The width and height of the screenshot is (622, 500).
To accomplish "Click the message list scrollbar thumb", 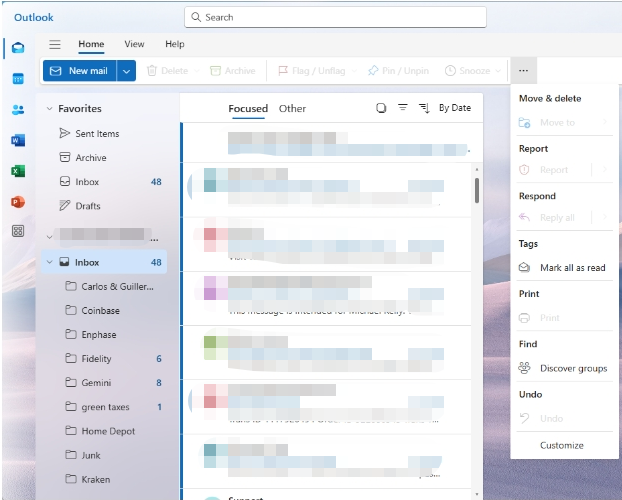I will [x=476, y=190].
